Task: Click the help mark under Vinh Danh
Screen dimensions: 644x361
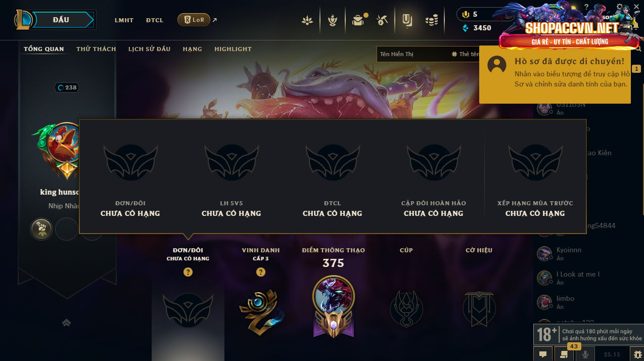Action: 261,272
